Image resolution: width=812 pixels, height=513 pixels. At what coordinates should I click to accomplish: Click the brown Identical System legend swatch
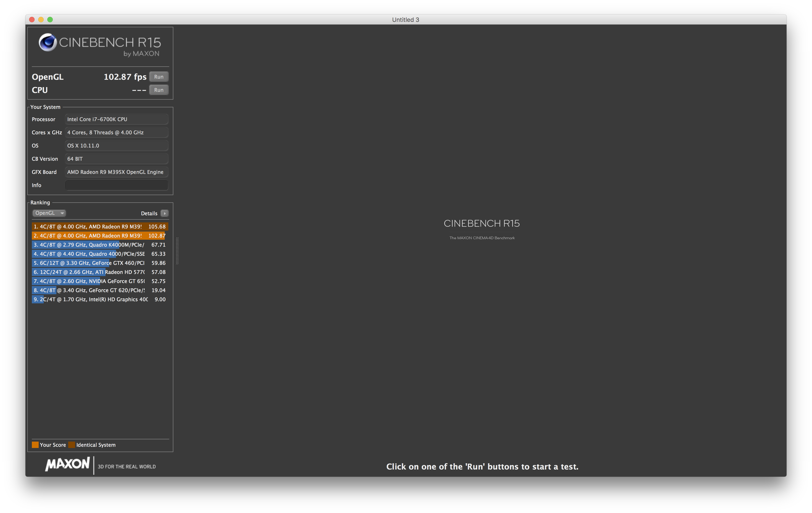[71, 445]
